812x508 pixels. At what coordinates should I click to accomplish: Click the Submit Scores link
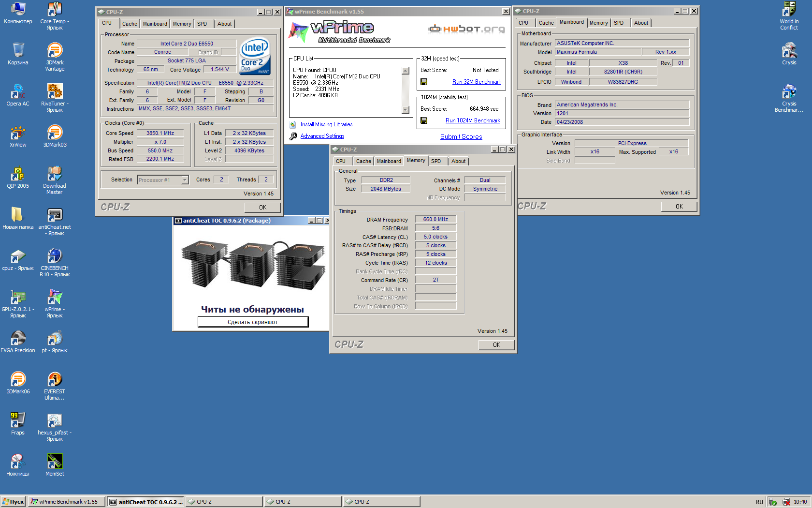click(x=461, y=136)
